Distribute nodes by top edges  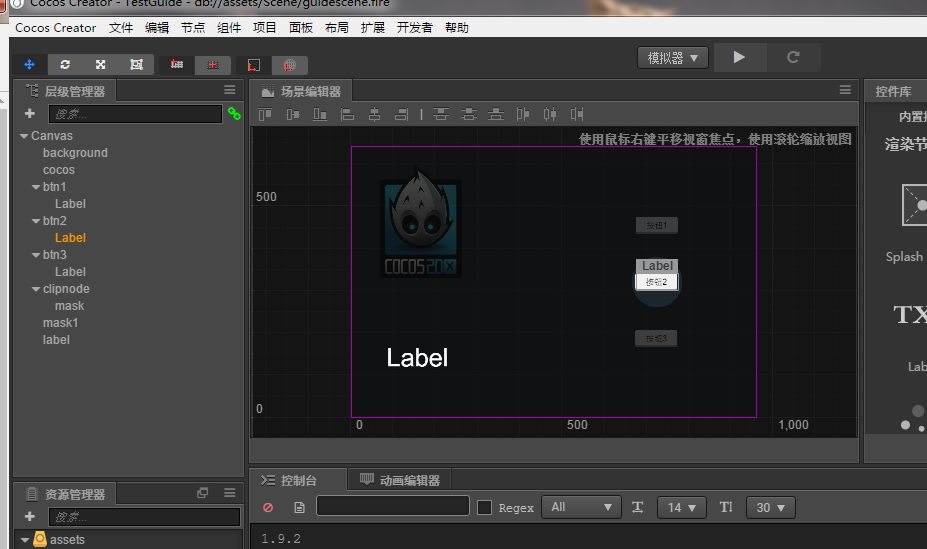(x=441, y=114)
